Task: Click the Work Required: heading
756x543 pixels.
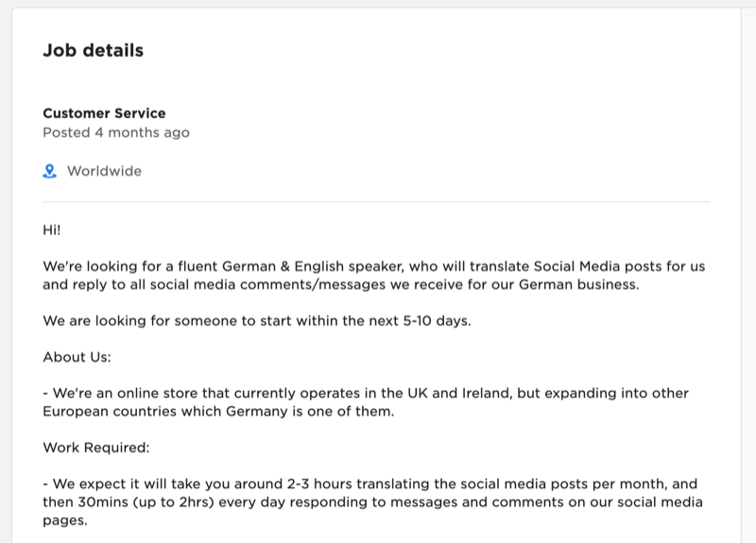Action: tap(96, 448)
